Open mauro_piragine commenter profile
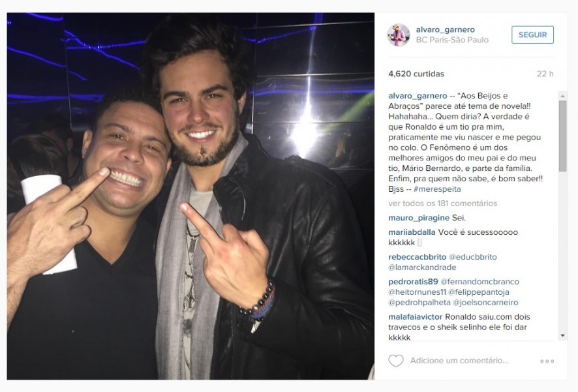This screenshot has height=392, width=578. tap(419, 218)
